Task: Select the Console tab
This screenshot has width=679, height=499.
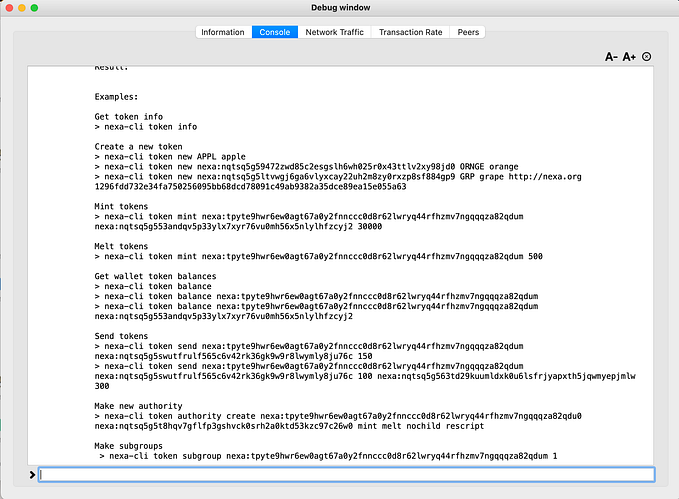Action: tap(275, 32)
